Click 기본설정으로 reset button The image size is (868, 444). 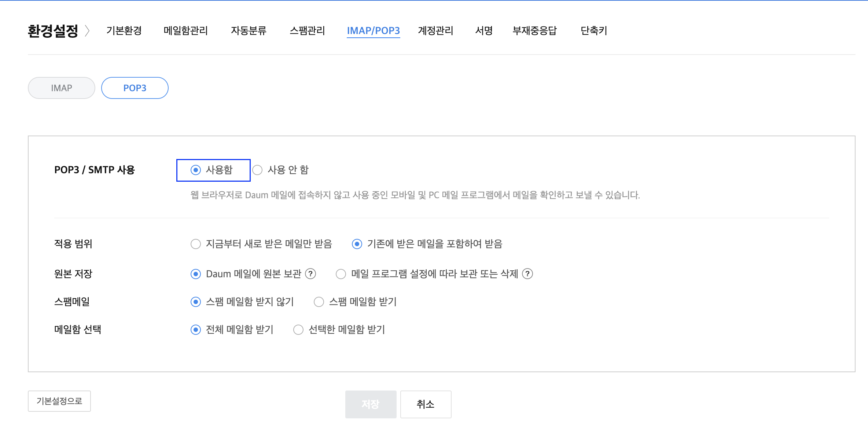[59, 401]
